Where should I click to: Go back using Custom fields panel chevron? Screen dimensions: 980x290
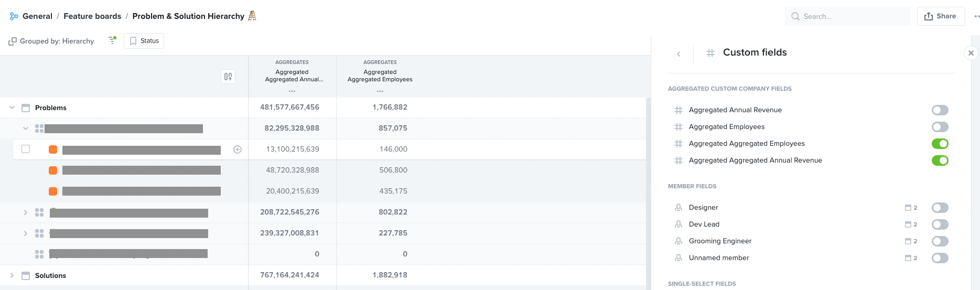pyautogui.click(x=679, y=53)
